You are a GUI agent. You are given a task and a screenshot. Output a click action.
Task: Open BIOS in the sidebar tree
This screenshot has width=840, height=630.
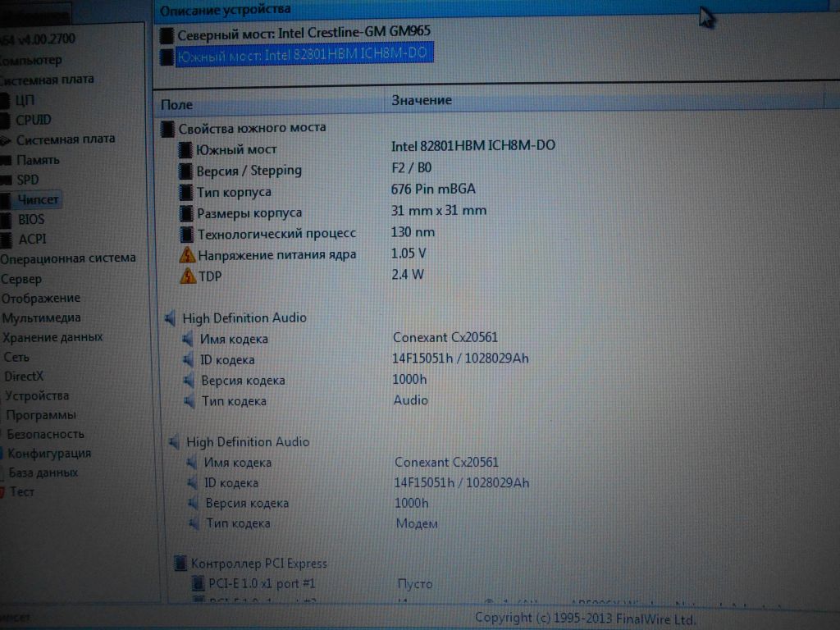31,219
